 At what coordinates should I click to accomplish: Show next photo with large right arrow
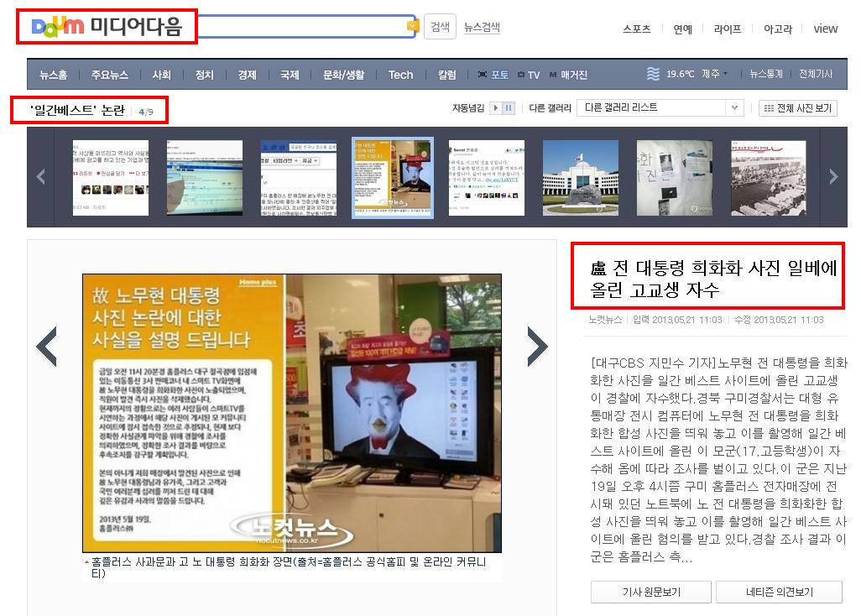(x=537, y=347)
